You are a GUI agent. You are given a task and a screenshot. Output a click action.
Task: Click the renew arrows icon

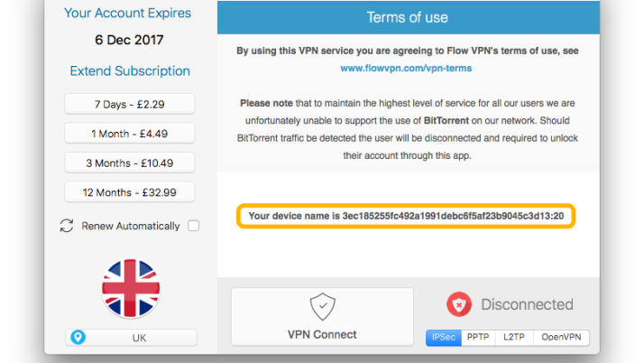(66, 226)
